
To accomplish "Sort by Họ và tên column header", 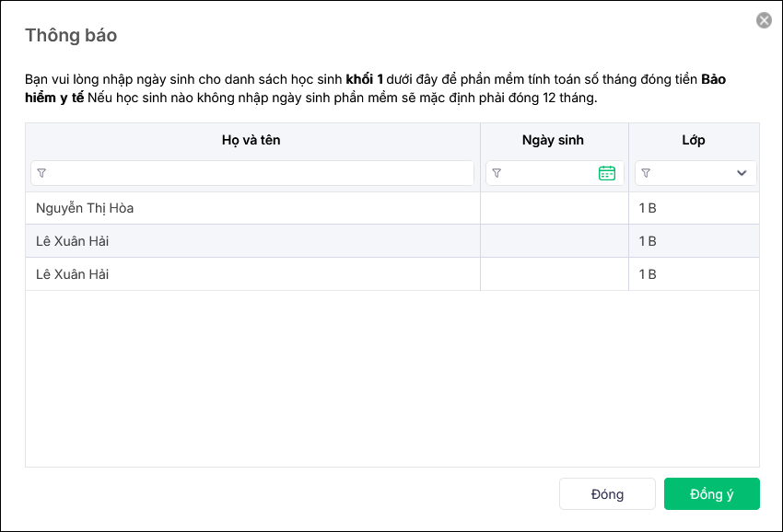I will [x=251, y=140].
